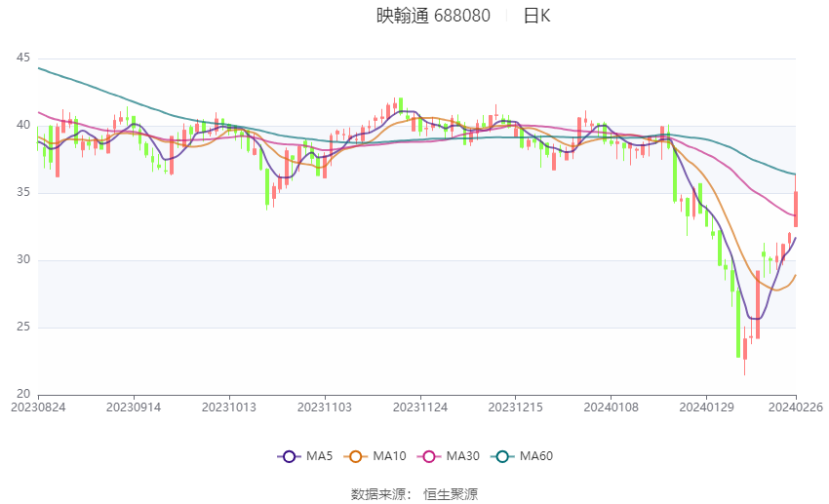
Task: Click the 20240129 date axis label
Action: 707,407
